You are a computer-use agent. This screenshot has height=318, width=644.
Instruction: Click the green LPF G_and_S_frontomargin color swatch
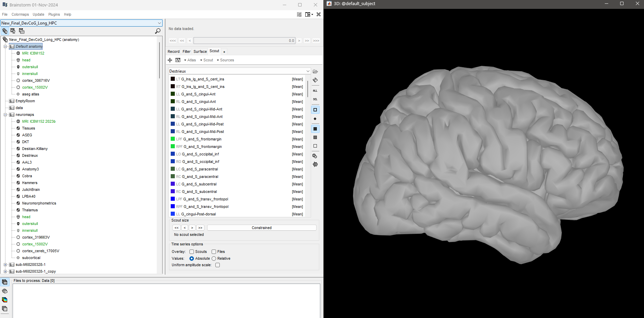point(173,139)
